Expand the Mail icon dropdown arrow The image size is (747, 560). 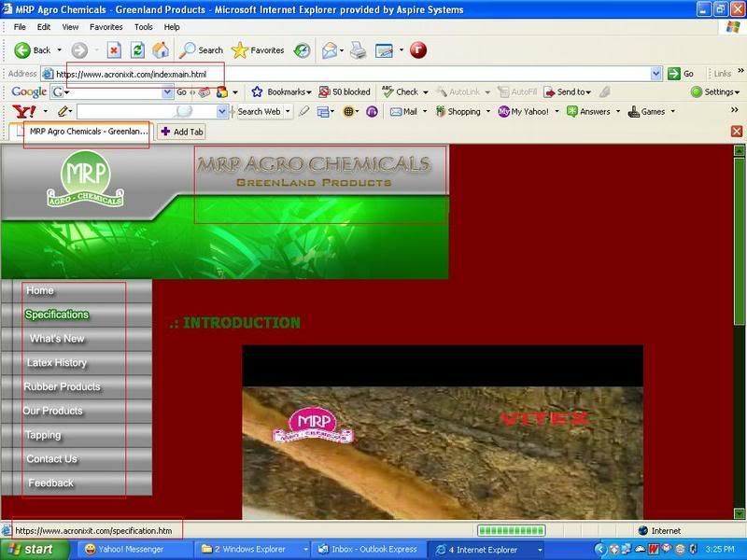pyautogui.click(x=342, y=50)
